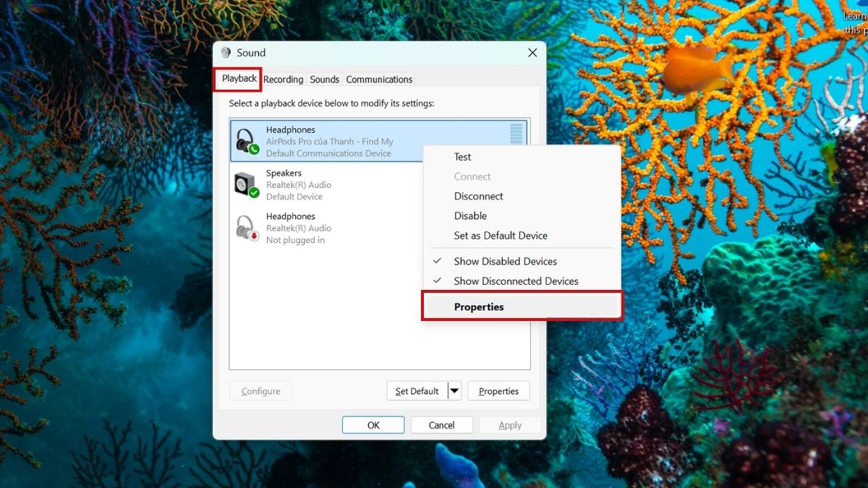Screen dimensions: 868x488
Task: Toggle Show Disabled Devices option
Action: click(x=522, y=261)
